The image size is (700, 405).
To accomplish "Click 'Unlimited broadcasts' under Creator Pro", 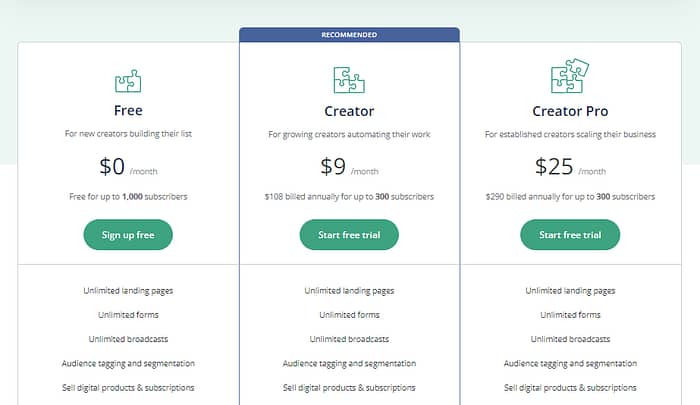I will (x=570, y=339).
